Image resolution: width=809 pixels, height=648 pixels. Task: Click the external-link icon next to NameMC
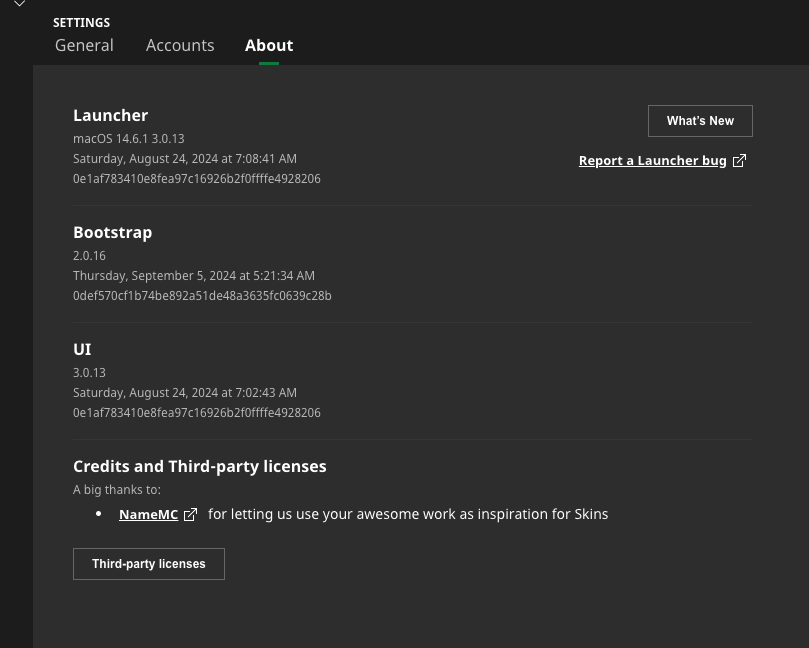[190, 515]
